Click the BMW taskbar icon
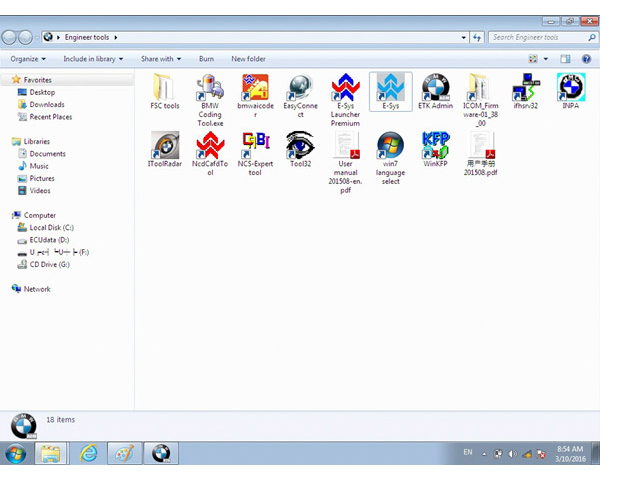The height and width of the screenshot is (484, 623). click(161, 453)
